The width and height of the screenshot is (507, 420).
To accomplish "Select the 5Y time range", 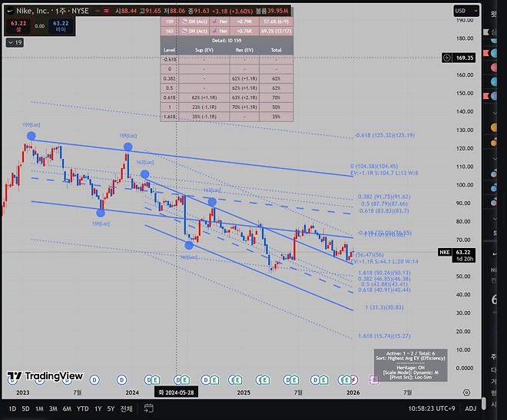I will (x=111, y=408).
